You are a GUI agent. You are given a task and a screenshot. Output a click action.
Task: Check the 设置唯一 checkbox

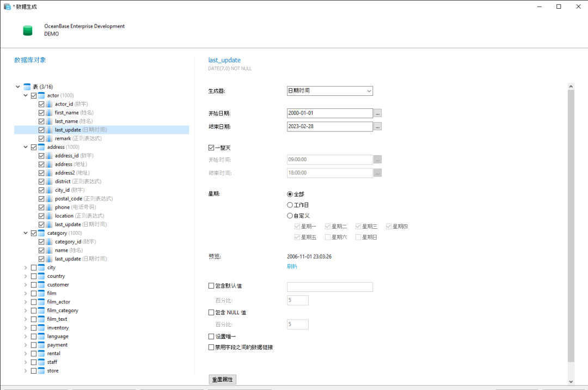[211, 337]
